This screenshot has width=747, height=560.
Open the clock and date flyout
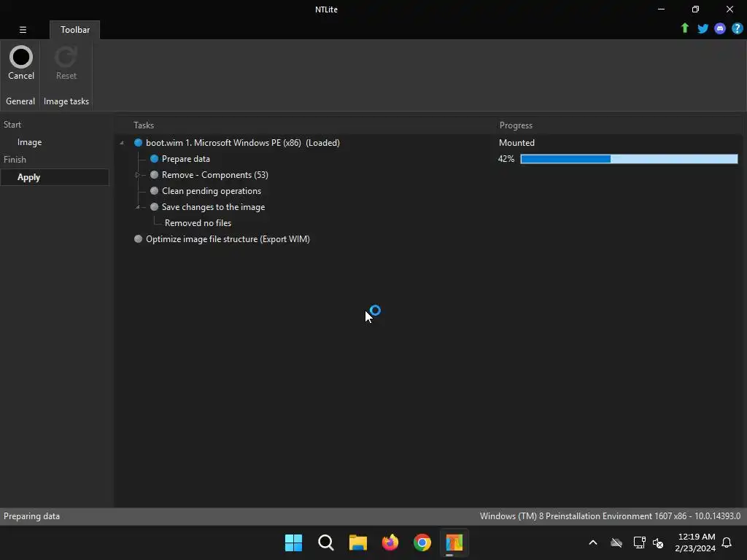[695, 542]
